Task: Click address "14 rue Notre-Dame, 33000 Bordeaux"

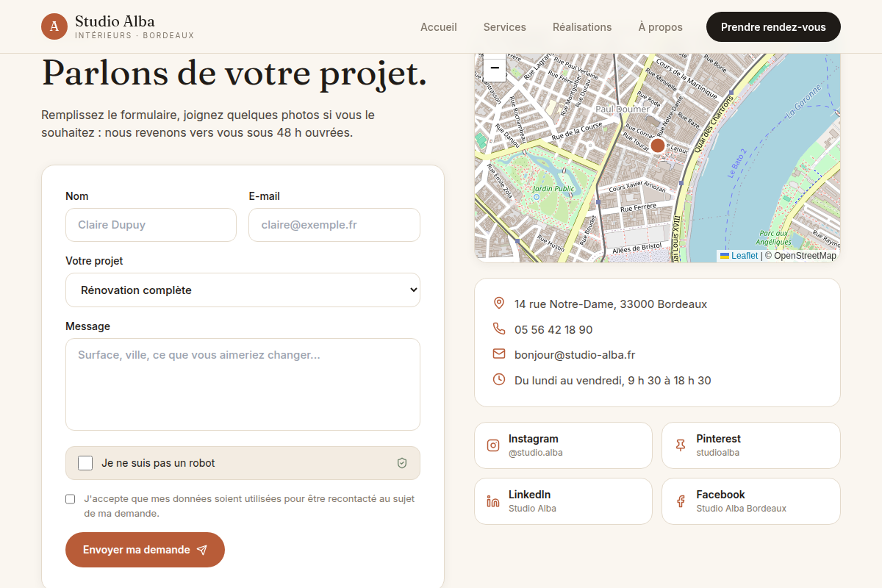Action: tap(611, 304)
